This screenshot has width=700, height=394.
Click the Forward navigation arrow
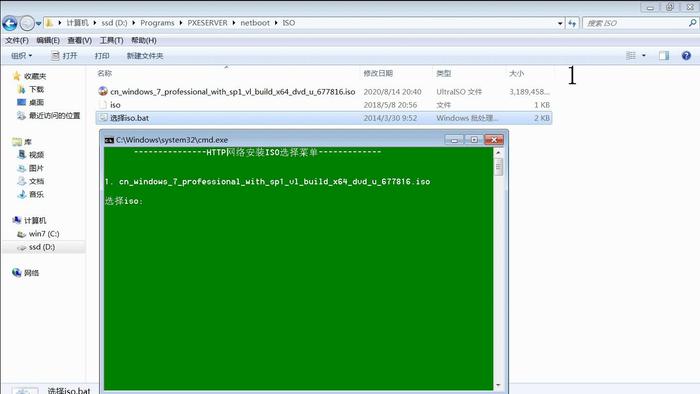[x=27, y=23]
